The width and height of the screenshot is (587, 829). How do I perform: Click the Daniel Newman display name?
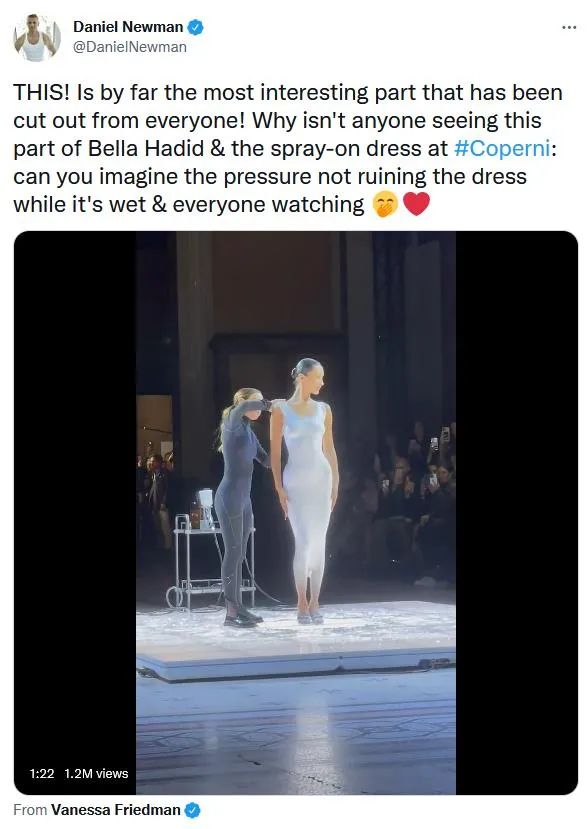[128, 26]
